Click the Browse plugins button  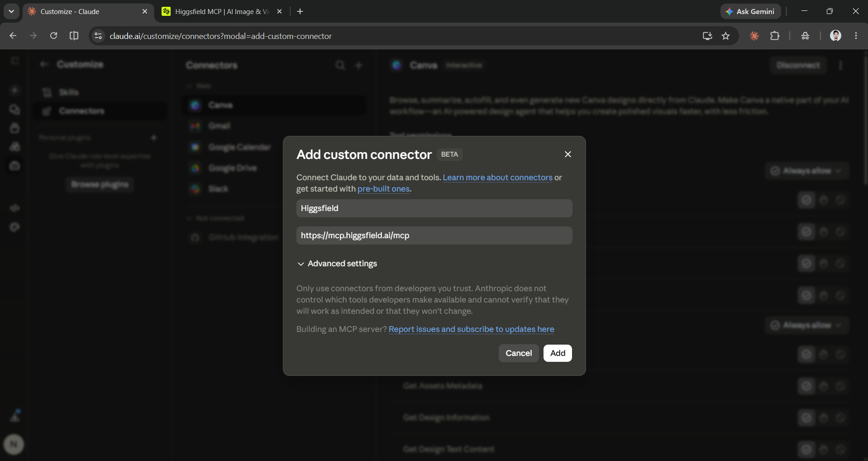[100, 184]
